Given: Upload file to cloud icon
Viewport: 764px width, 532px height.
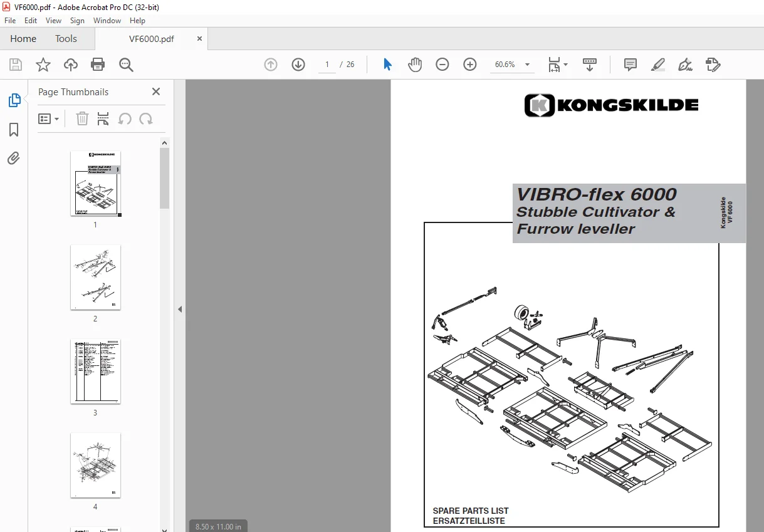Looking at the screenshot, I should (71, 65).
